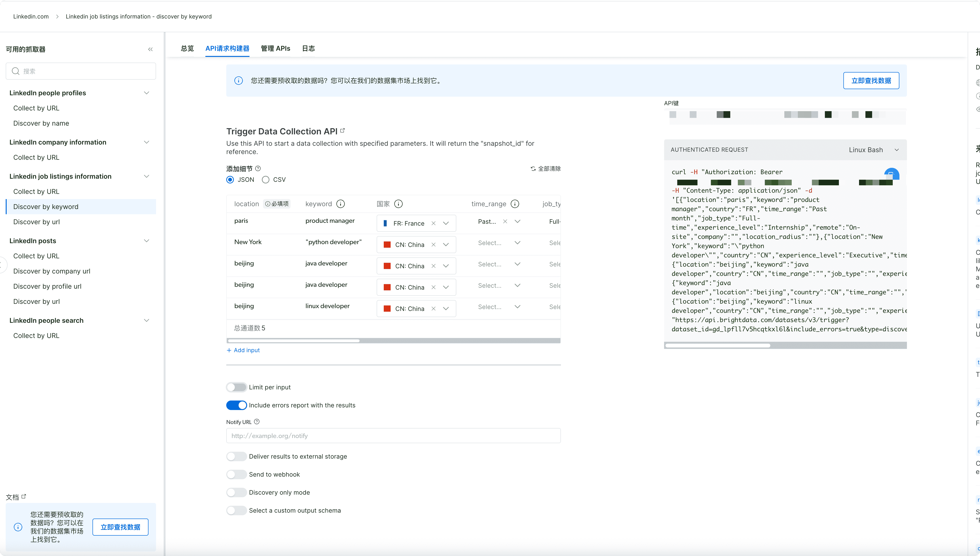
Task: Open Linkedin.com breadcrumb link
Action: pyautogui.click(x=31, y=16)
